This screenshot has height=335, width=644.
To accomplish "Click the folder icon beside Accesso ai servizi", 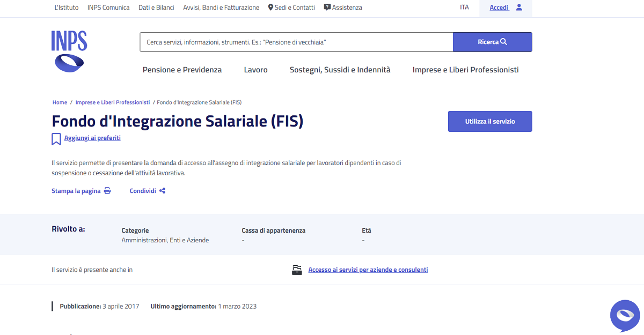I will [x=297, y=270].
